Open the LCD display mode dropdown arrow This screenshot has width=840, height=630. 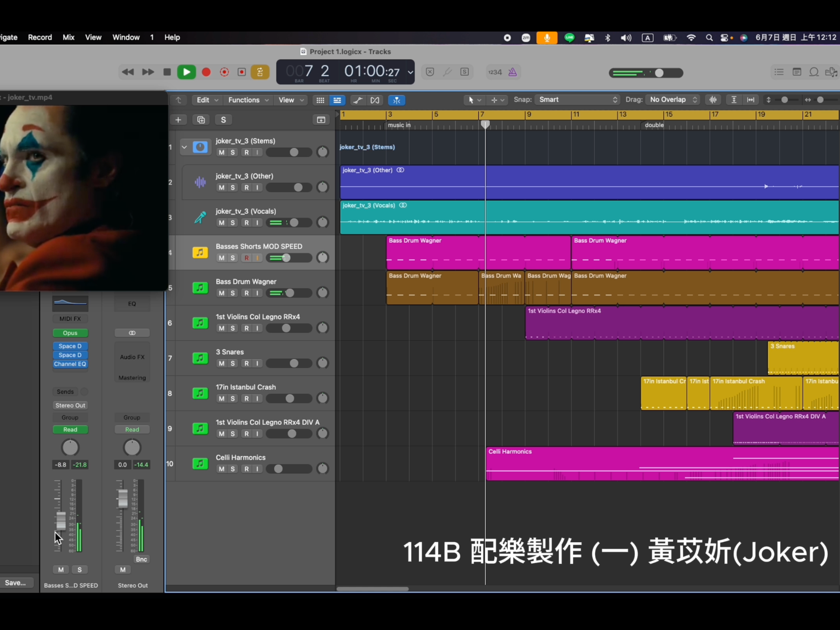pos(410,72)
